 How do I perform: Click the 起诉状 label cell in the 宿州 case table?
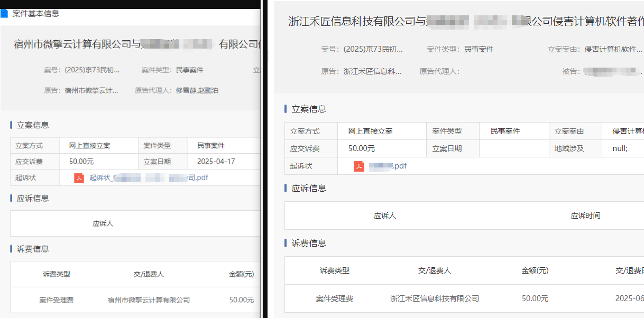click(x=35, y=177)
